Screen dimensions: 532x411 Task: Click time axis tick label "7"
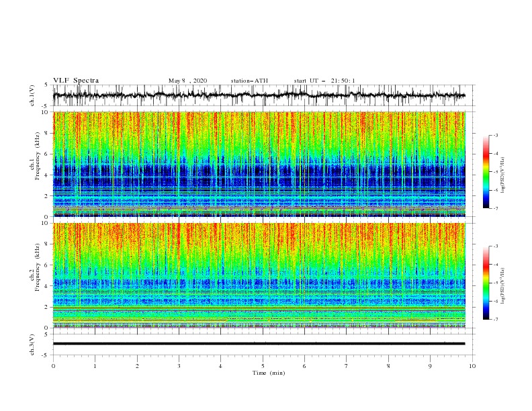click(347, 366)
